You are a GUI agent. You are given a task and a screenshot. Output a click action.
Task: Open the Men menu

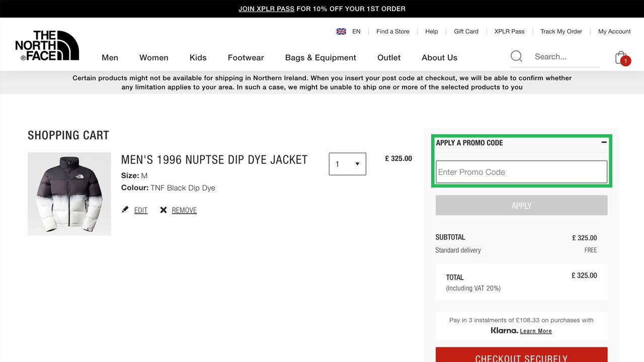(x=110, y=57)
